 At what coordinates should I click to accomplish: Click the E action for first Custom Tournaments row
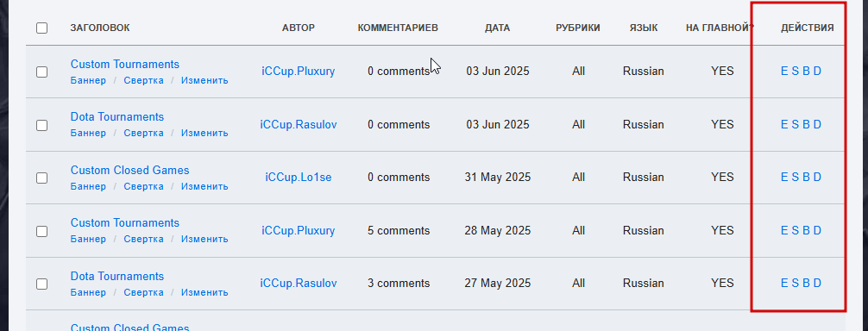[783, 71]
